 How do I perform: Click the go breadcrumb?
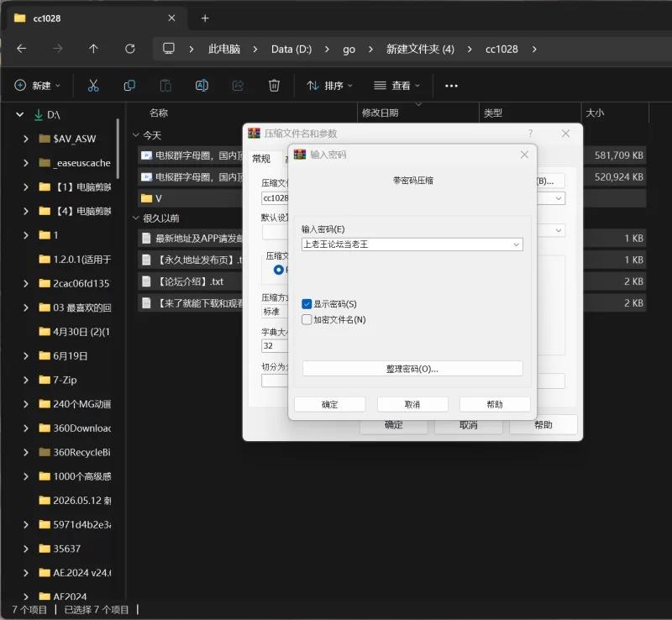point(349,50)
